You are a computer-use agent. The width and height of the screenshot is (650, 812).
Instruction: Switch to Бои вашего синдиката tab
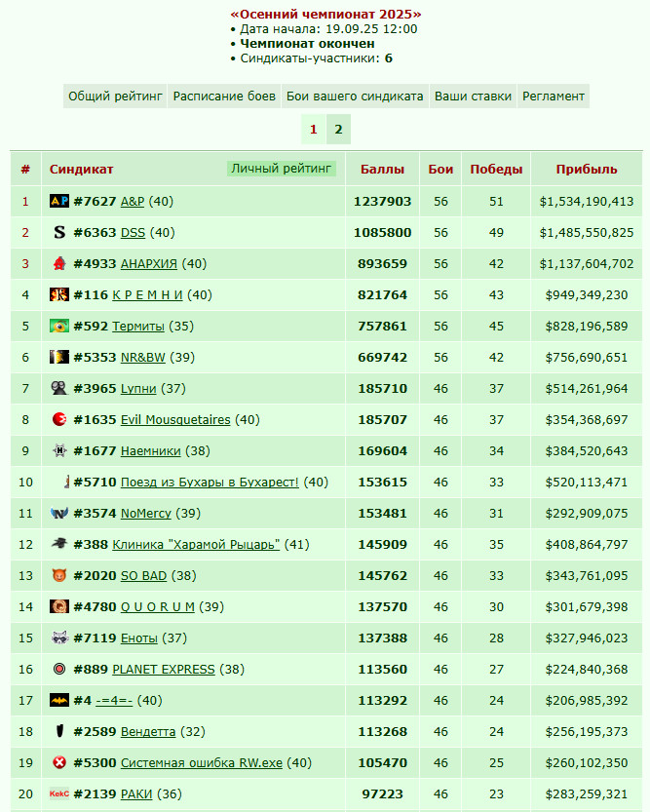point(355,97)
